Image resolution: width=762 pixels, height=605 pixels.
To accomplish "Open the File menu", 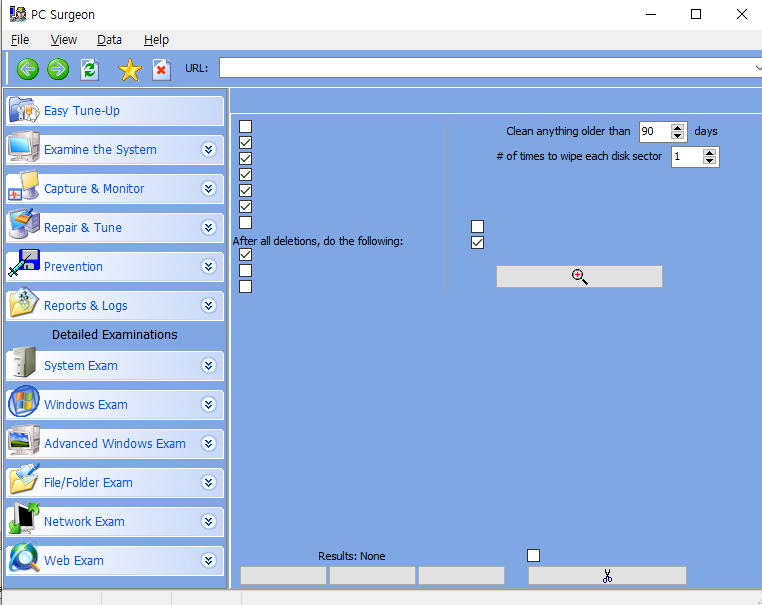I will [20, 40].
